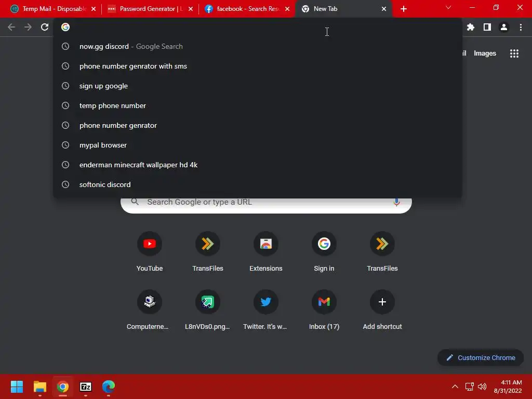Toggle the side panel icon
The width and height of the screenshot is (532, 399).
487,27
